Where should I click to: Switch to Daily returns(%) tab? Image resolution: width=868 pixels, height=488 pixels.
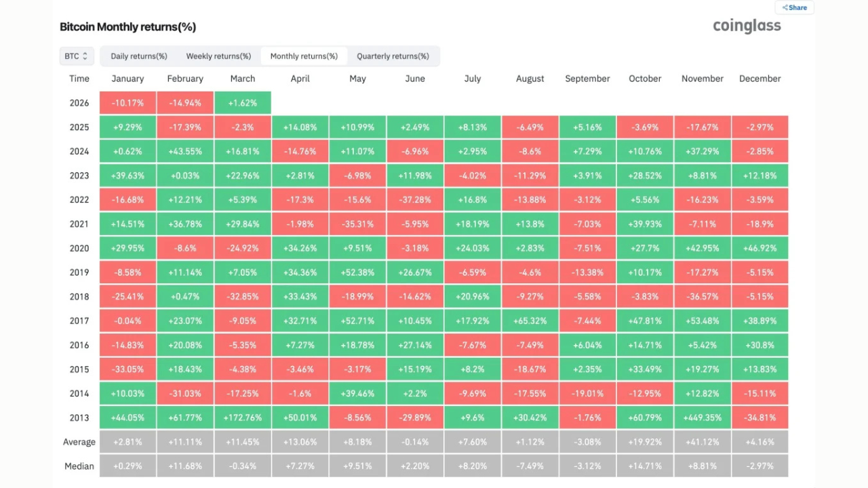pyautogui.click(x=139, y=56)
